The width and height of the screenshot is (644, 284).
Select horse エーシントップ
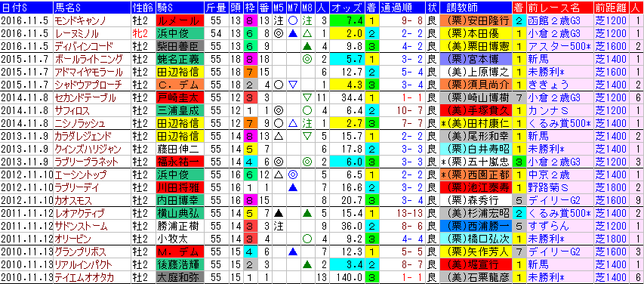(81, 175)
